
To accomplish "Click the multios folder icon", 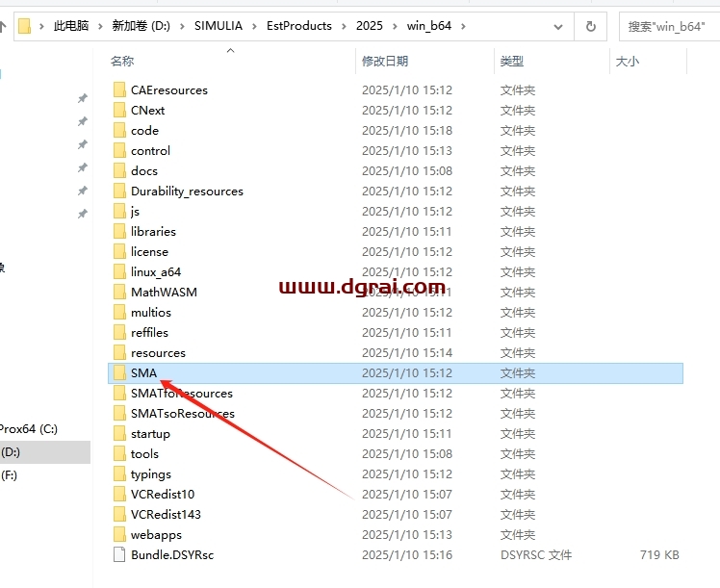I will coord(119,312).
